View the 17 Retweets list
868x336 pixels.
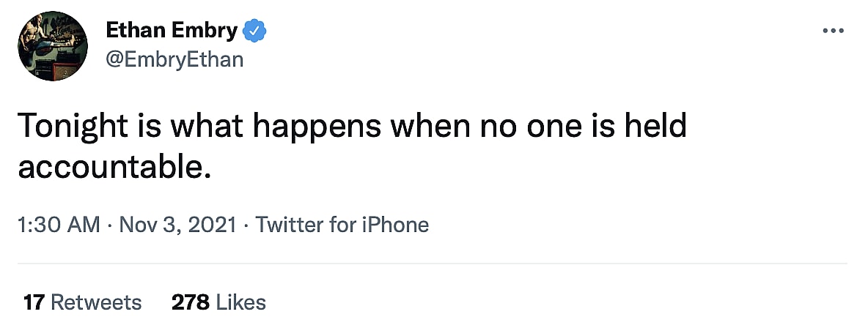tap(82, 302)
